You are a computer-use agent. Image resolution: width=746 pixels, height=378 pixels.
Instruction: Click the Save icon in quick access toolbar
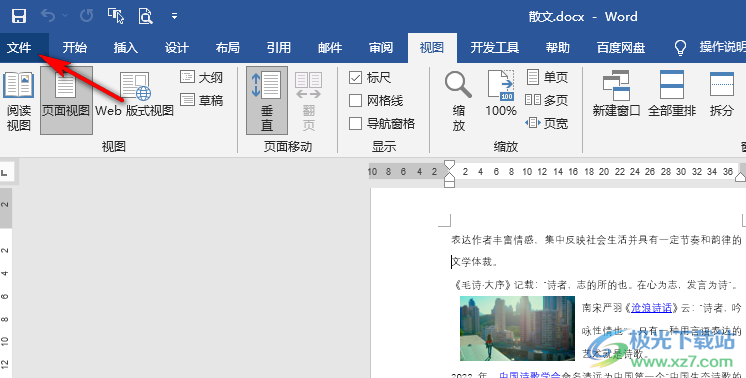point(19,16)
